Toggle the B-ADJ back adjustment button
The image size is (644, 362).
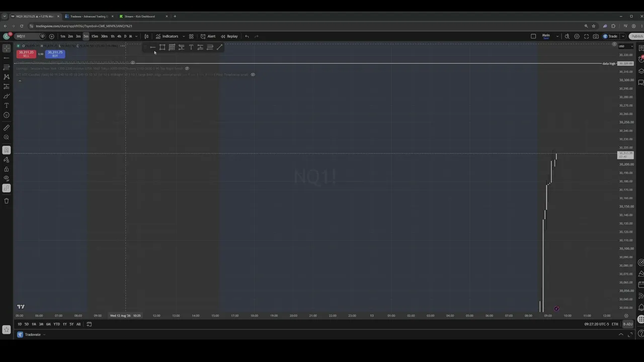[x=627, y=324]
